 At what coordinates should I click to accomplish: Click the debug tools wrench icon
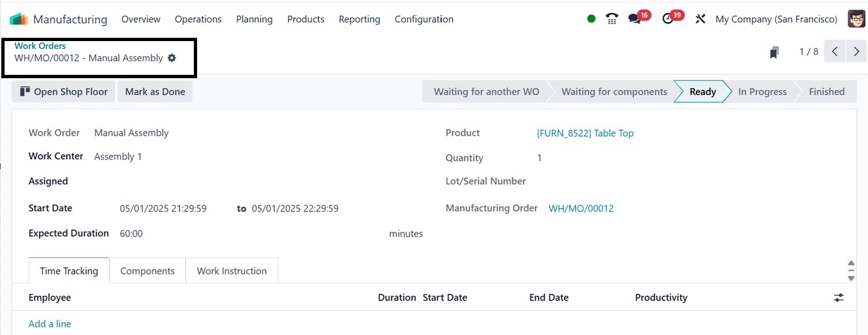(x=700, y=19)
